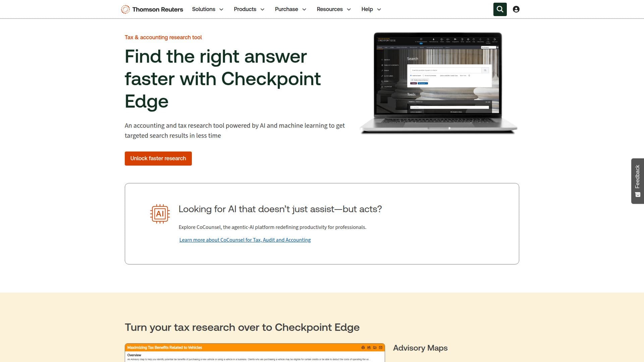644x362 pixels.
Task: Click the Advisory Maps heading
Action: pyautogui.click(x=420, y=348)
